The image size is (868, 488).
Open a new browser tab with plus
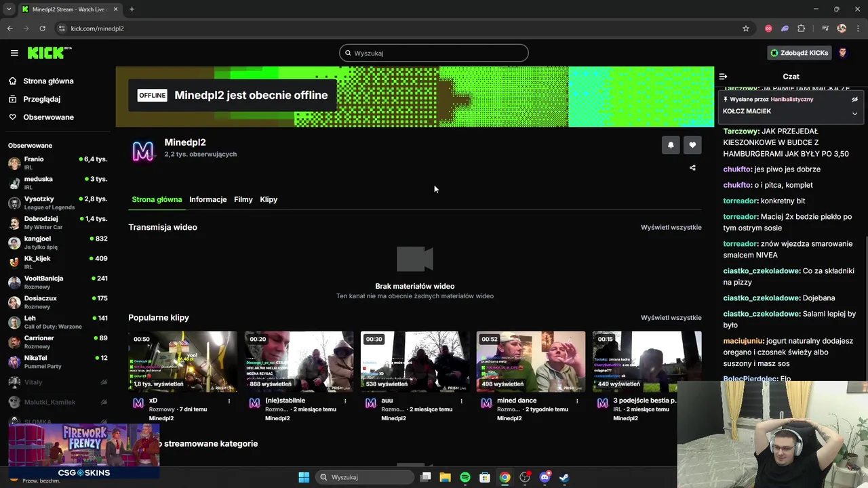click(x=132, y=9)
